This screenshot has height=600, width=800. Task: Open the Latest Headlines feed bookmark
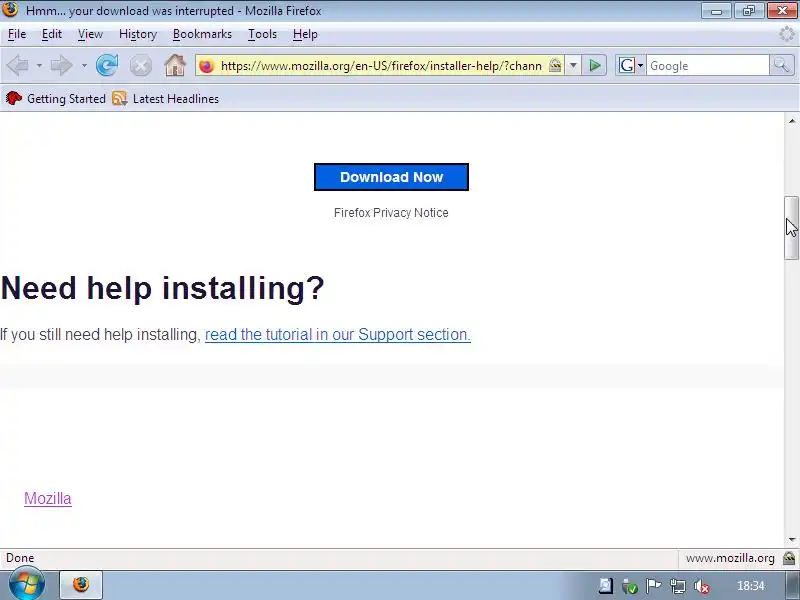pyautogui.click(x=165, y=98)
